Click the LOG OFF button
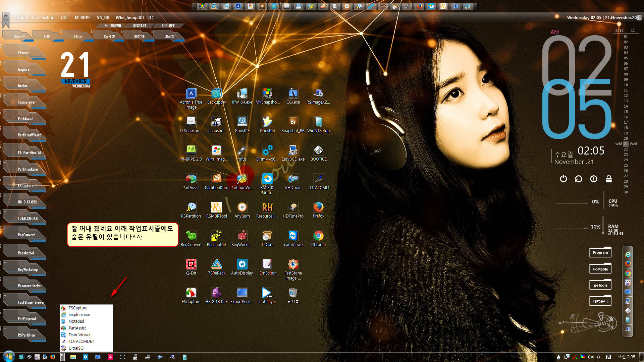 (168, 26)
